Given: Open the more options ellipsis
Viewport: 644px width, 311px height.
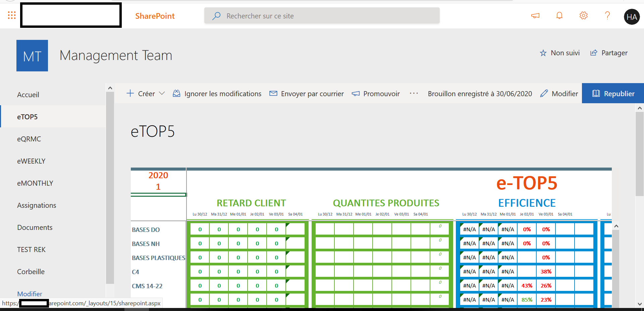Looking at the screenshot, I should tap(414, 94).
